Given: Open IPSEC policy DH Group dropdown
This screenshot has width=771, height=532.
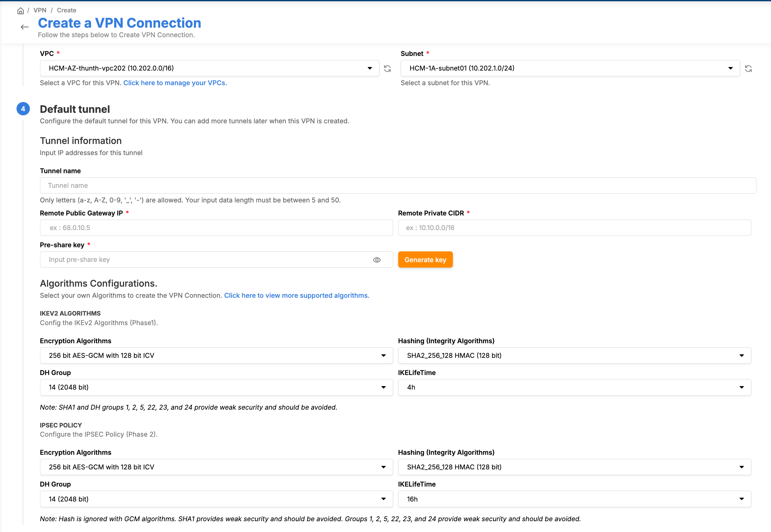Looking at the screenshot, I should pyautogui.click(x=216, y=499).
